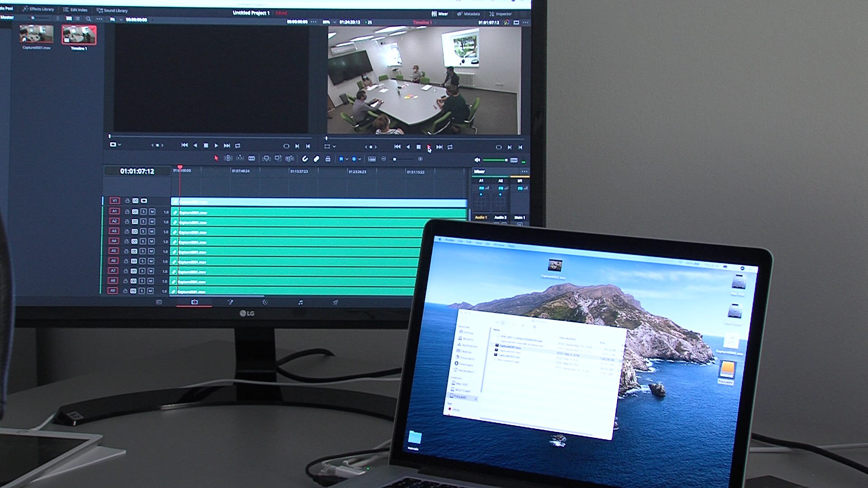
Task: Toggle the DIM audio button
Action: (x=514, y=160)
